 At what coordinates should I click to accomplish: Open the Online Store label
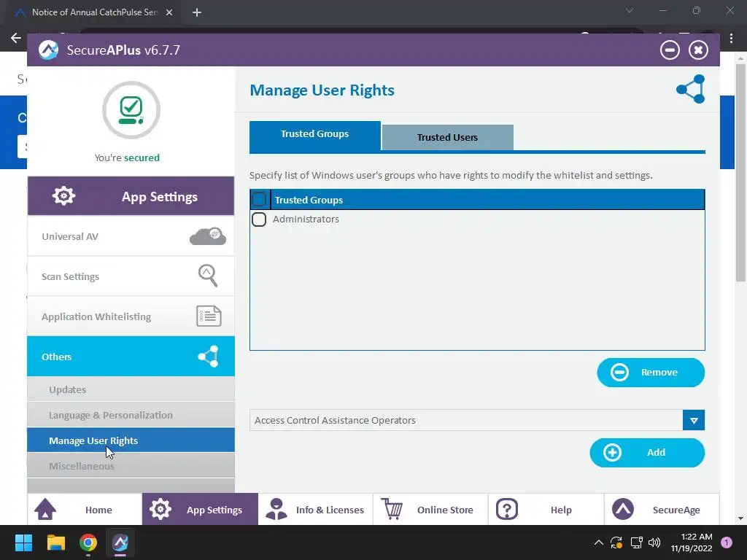[446, 510]
